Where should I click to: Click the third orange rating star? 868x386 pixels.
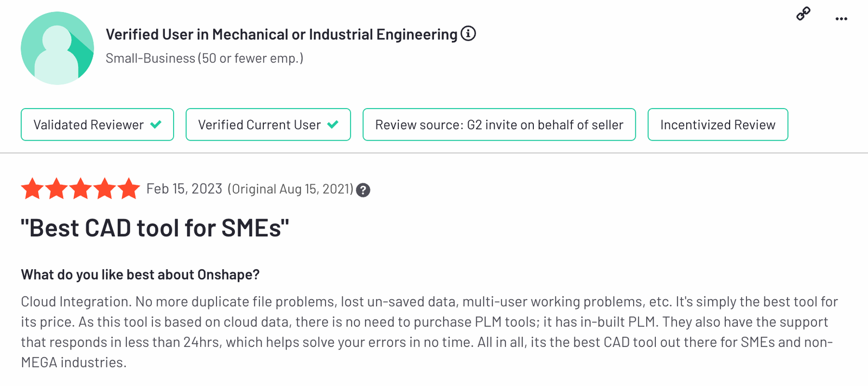click(x=80, y=189)
